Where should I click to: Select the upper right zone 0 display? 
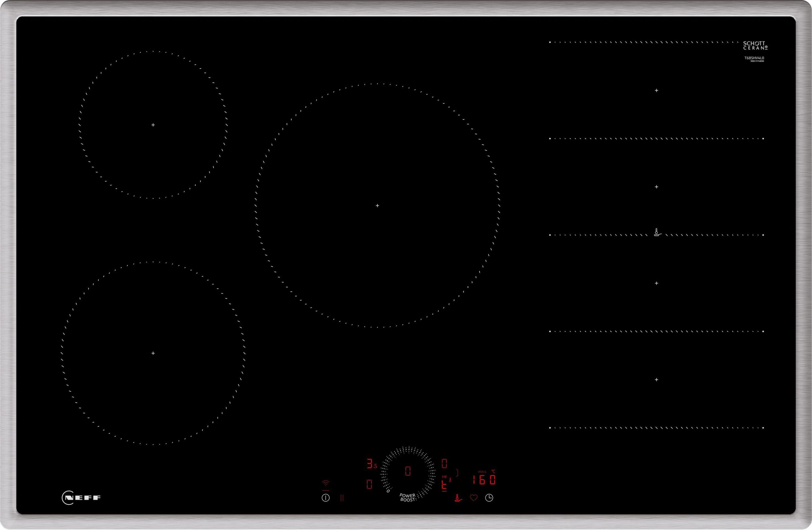tap(444, 463)
